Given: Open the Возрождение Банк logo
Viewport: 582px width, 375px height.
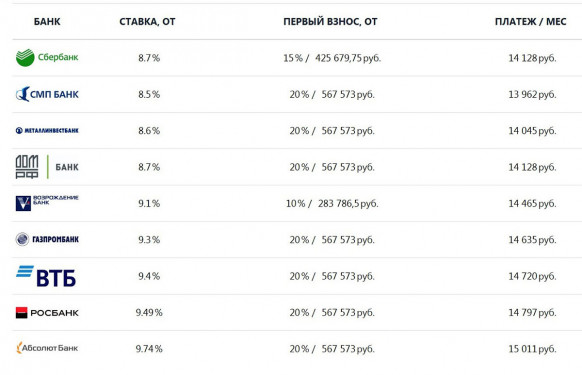Looking at the screenshot, I should [x=47, y=203].
